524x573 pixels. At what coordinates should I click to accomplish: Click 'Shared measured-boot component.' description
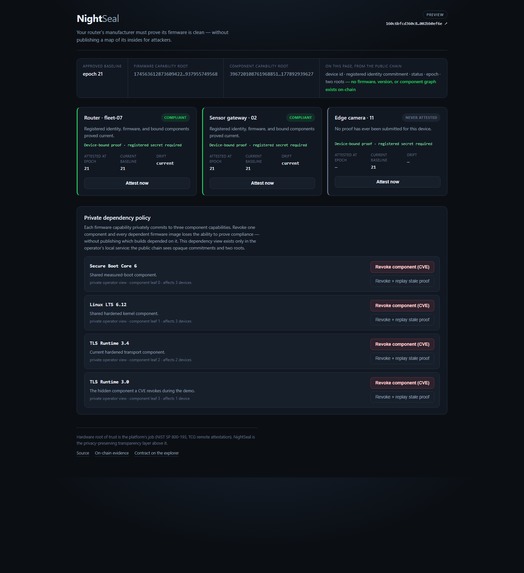point(123,275)
